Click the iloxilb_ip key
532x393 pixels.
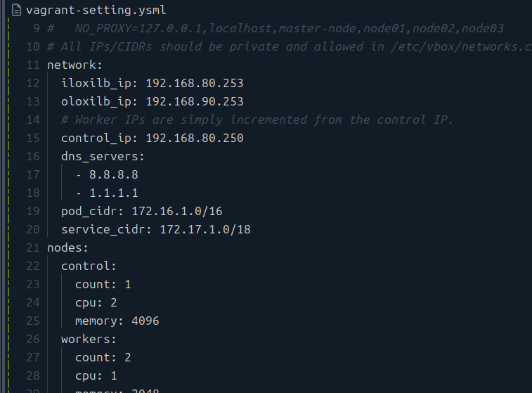pos(99,83)
